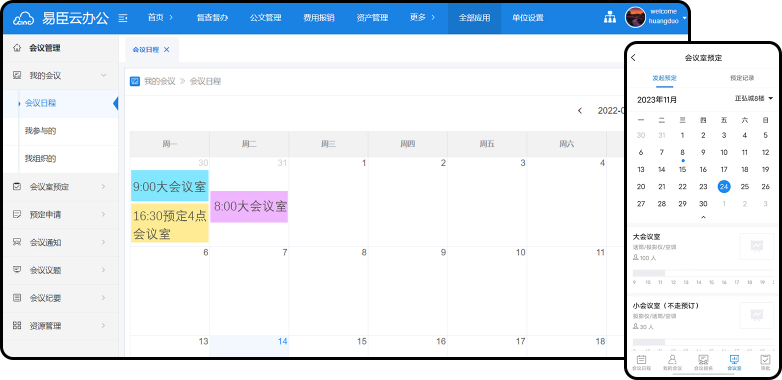Tap the checkmark clipboard icon in the phone's bottom bar
This screenshot has width=782, height=380.
[x=765, y=360]
